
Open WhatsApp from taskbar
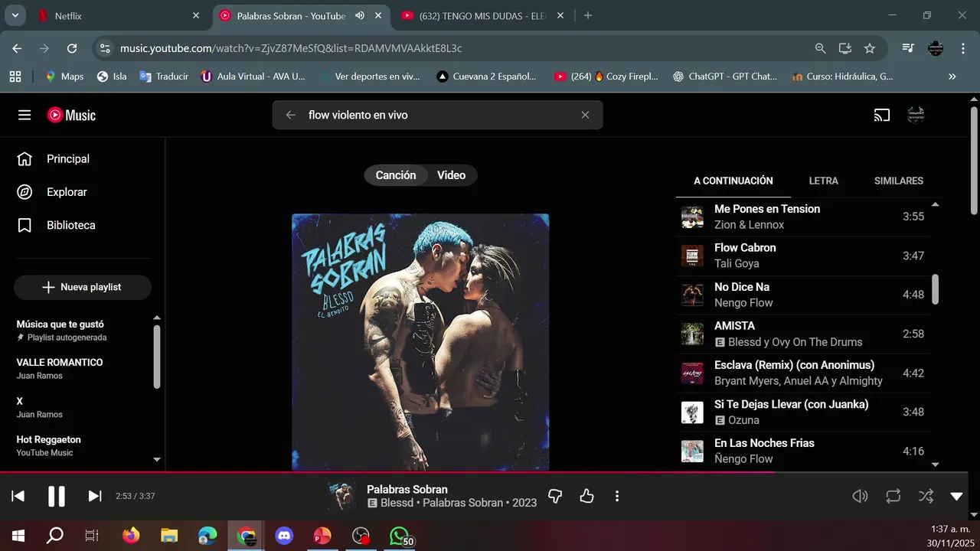tap(400, 536)
